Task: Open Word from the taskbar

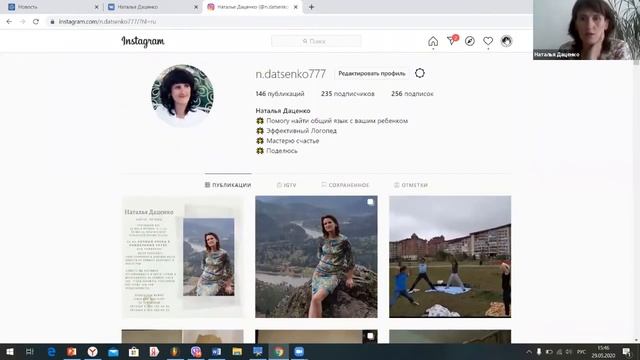Action: pos(216,351)
